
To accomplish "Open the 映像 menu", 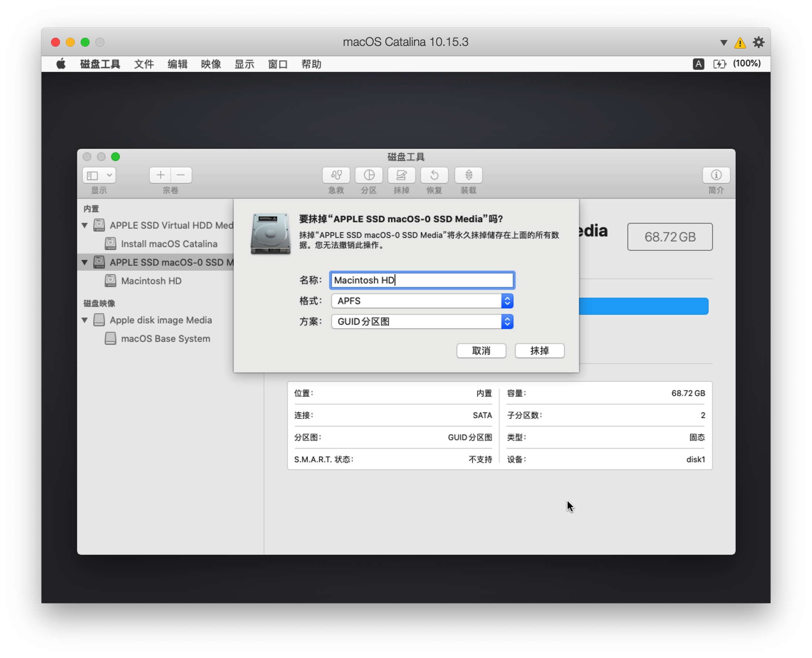I will coord(211,64).
